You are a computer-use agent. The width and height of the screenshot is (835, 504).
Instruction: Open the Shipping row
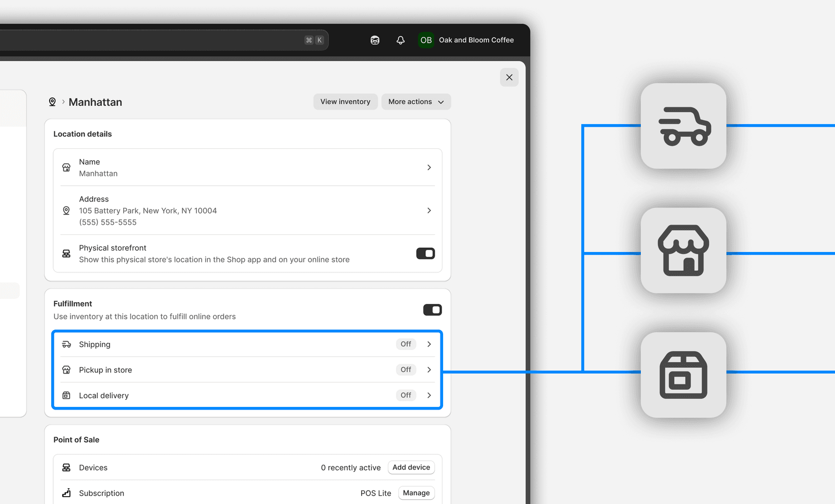coord(248,344)
